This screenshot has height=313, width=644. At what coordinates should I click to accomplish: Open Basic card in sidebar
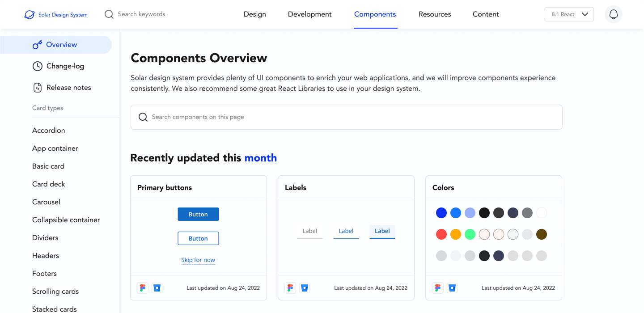click(48, 166)
